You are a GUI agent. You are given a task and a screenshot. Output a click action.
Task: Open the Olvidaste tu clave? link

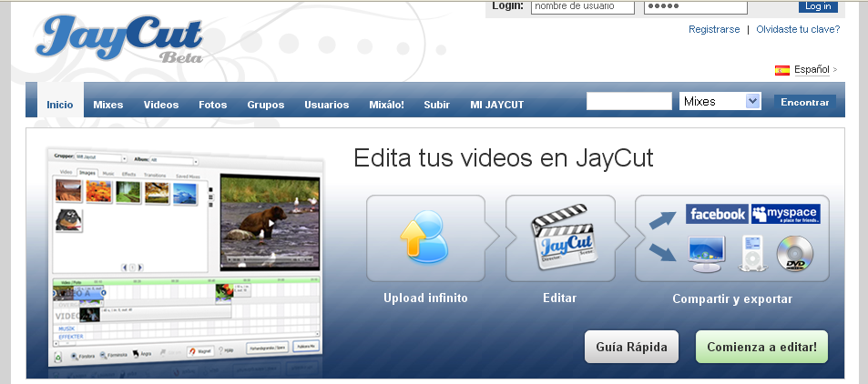coord(798,29)
